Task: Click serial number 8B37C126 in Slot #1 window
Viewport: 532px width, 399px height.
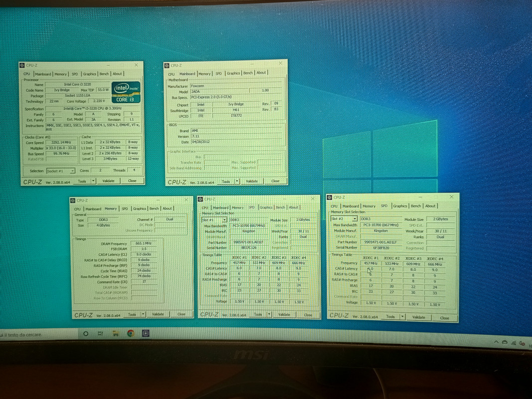Action: tap(249, 248)
